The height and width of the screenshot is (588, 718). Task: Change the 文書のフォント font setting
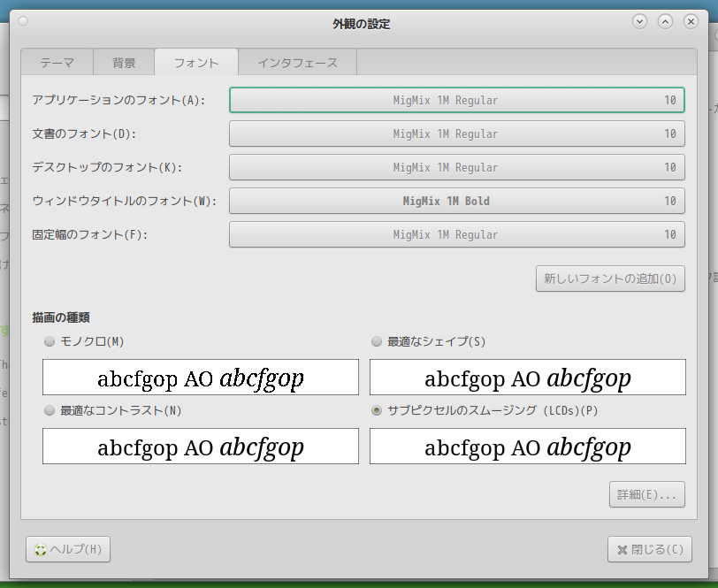[x=457, y=134]
